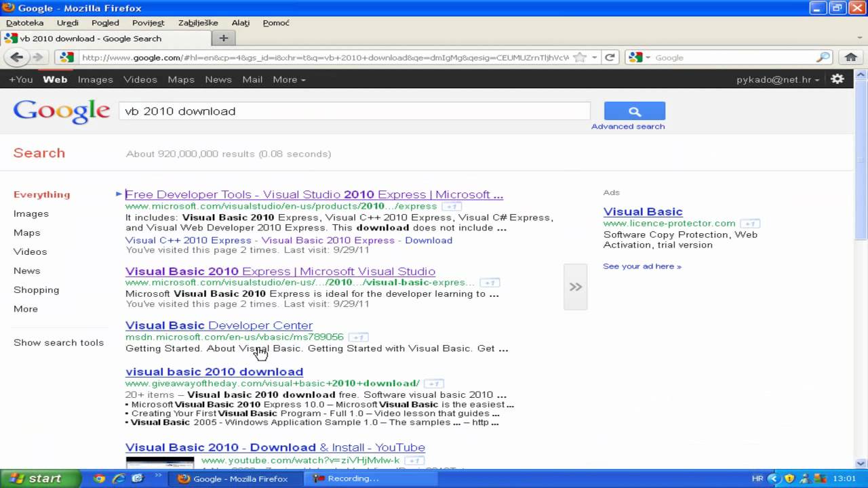Open Visual Basic Developer Center result
868x488 pixels.
(x=219, y=325)
